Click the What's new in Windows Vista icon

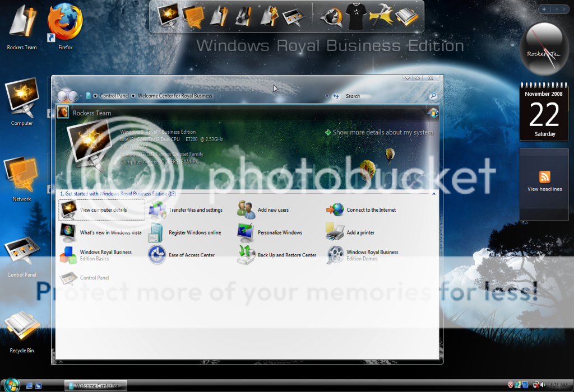[x=68, y=233]
